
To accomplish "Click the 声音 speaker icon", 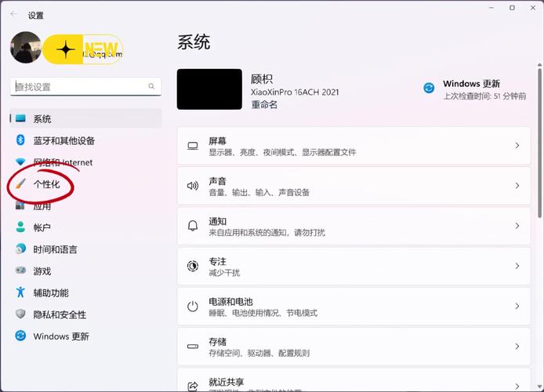I will click(x=193, y=186).
